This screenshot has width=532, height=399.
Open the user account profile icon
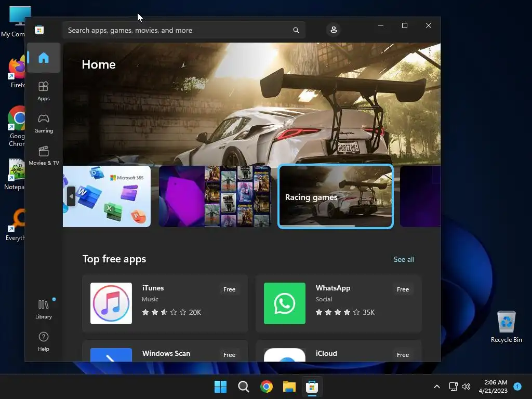[x=334, y=30]
